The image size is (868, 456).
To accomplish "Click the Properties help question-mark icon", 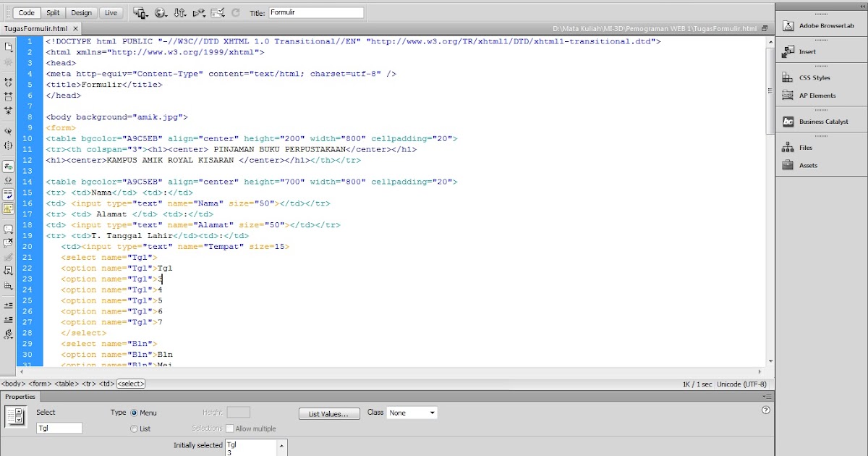I will click(x=766, y=410).
